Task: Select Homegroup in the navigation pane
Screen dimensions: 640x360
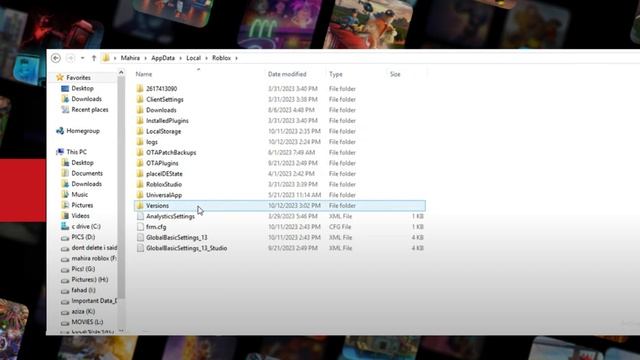Action: point(83,131)
